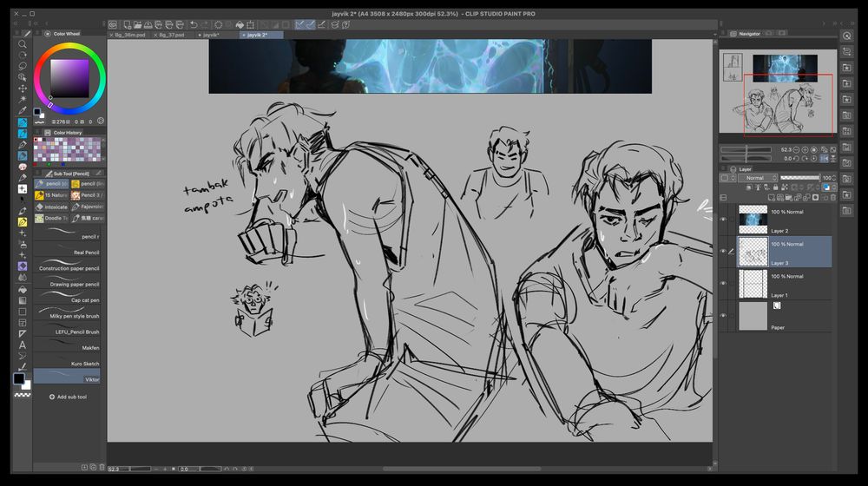This screenshot has width=868, height=486.
Task: Click the Zoom out minus icon in Navigator
Action: coord(796,149)
